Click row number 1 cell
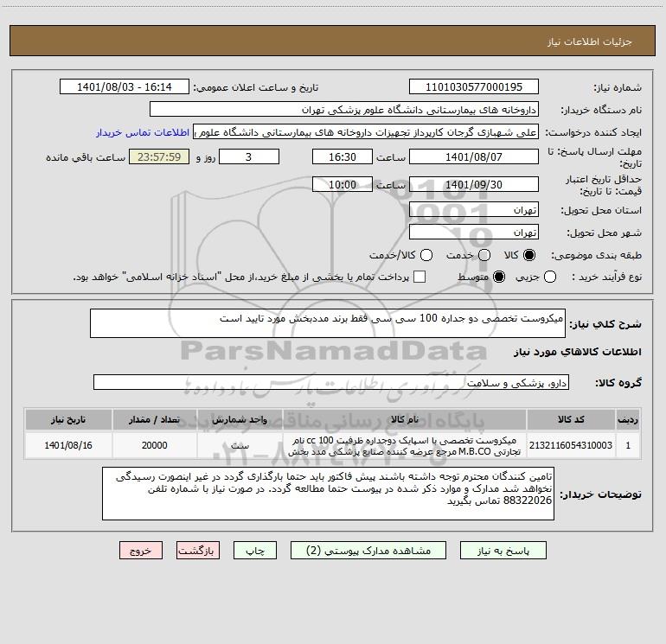This screenshot has height=644, width=666. [628, 445]
